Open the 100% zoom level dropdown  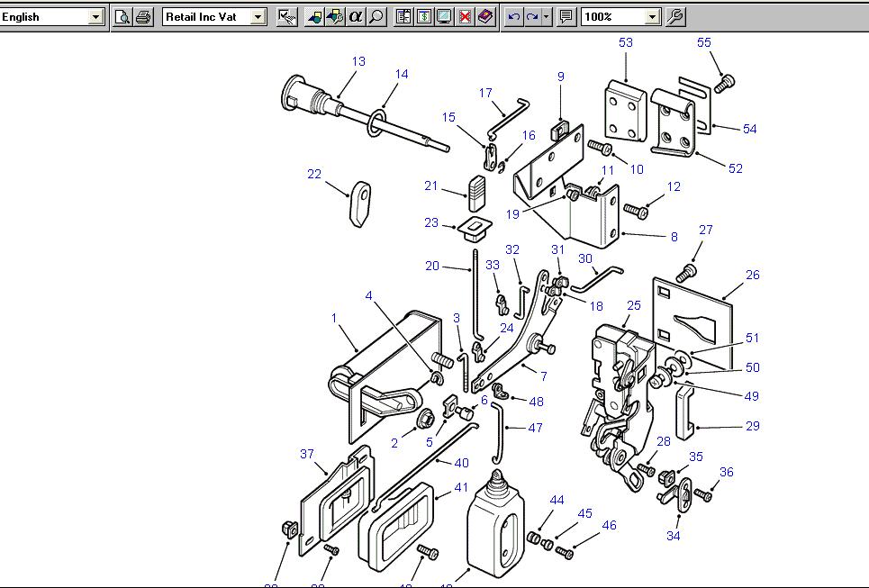[652, 17]
